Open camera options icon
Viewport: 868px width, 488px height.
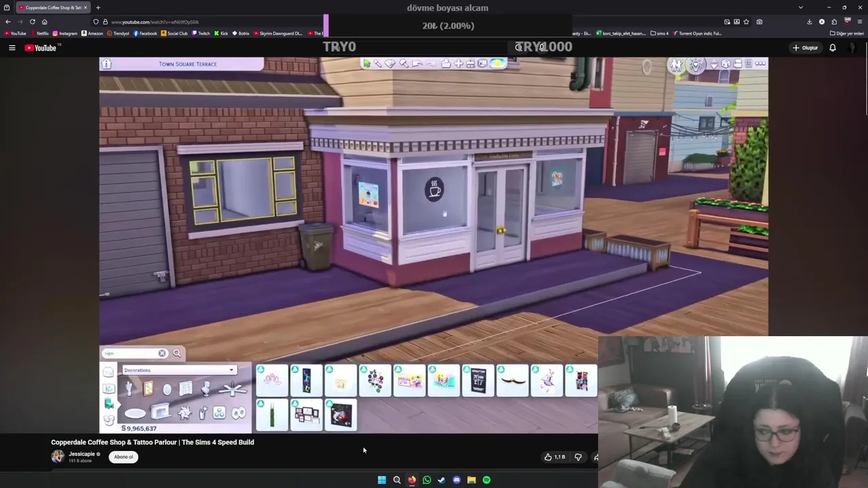pyautogui.click(x=738, y=64)
